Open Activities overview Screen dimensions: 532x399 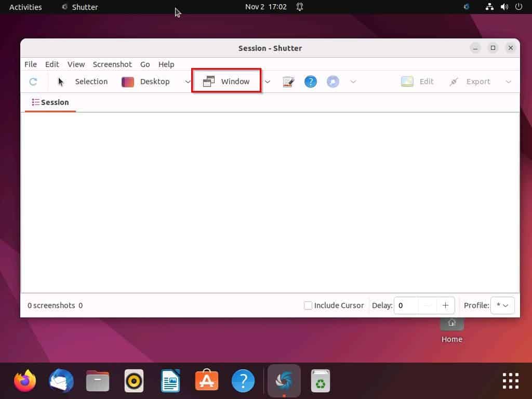[25, 7]
